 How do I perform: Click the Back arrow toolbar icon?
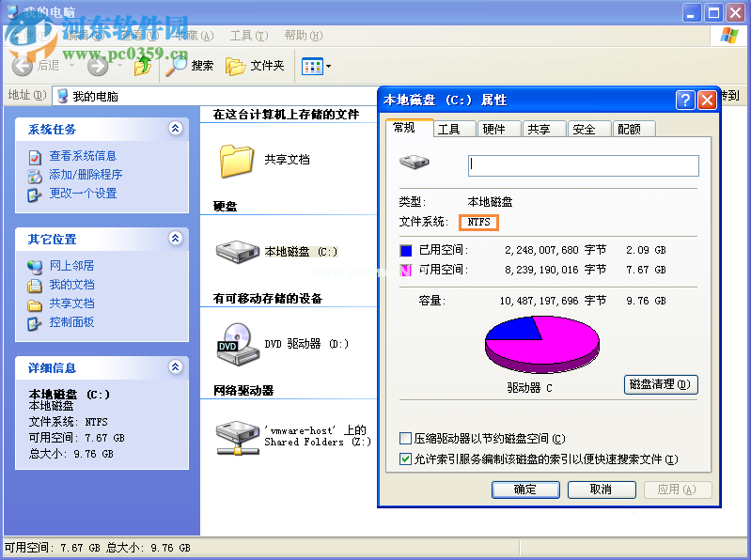coord(22,66)
